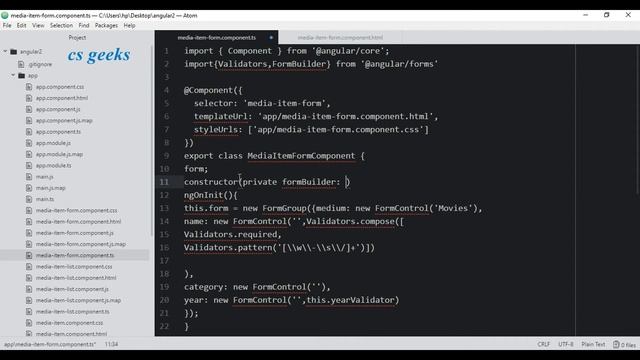Click the app.component.js file icon
Image resolution: width=640 pixels, height=360 pixels.
pyautogui.click(x=29, y=109)
